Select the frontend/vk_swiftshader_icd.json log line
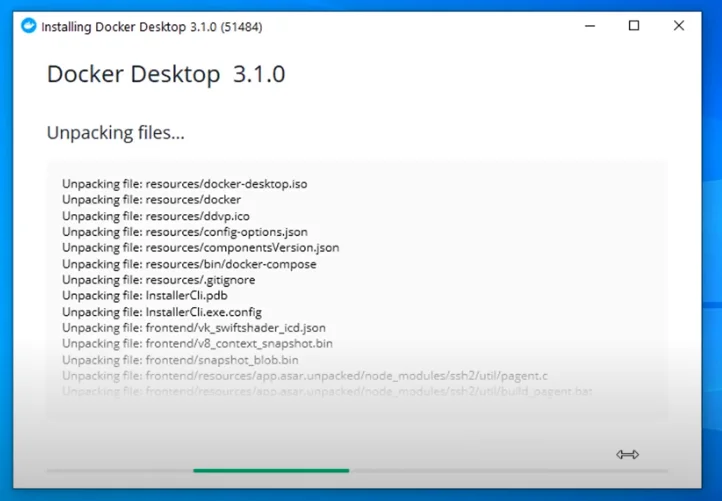Screen dimensions: 722x501 [x=194, y=327]
